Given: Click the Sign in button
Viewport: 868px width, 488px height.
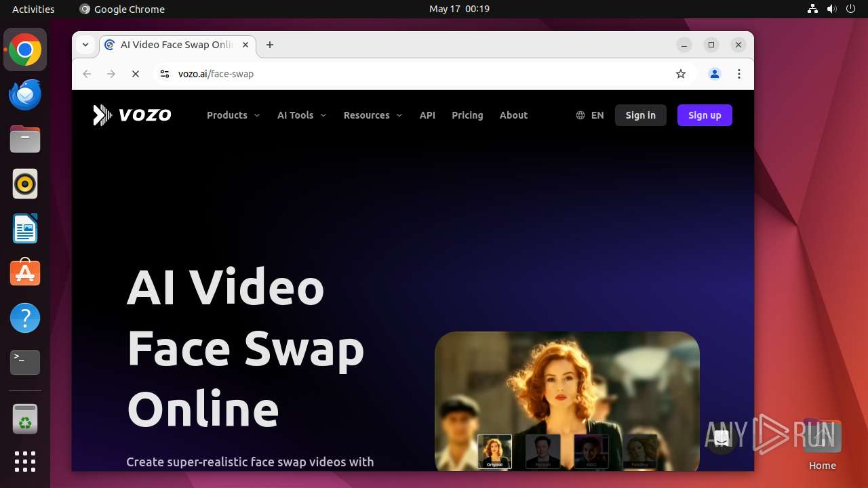Looking at the screenshot, I should click(641, 115).
